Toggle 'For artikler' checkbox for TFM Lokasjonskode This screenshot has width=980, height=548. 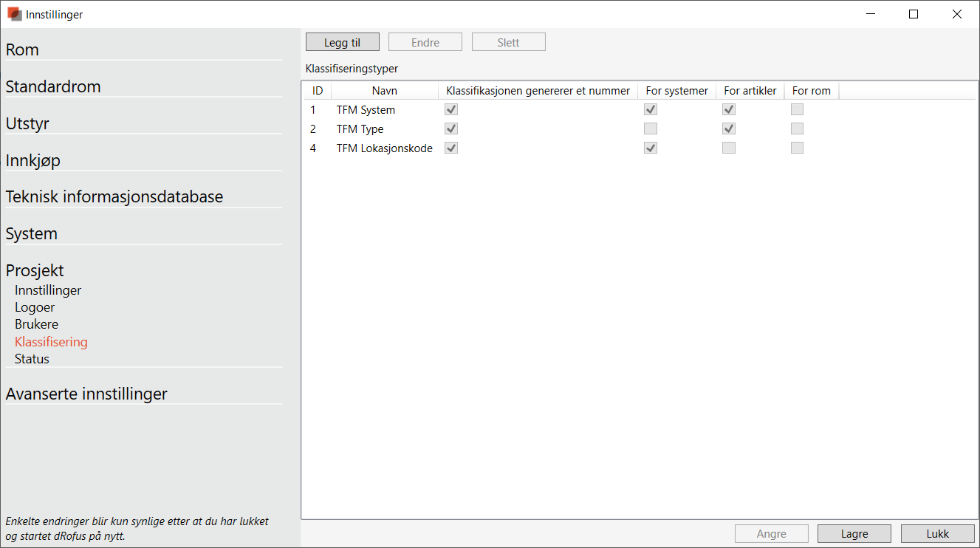pyautogui.click(x=729, y=148)
